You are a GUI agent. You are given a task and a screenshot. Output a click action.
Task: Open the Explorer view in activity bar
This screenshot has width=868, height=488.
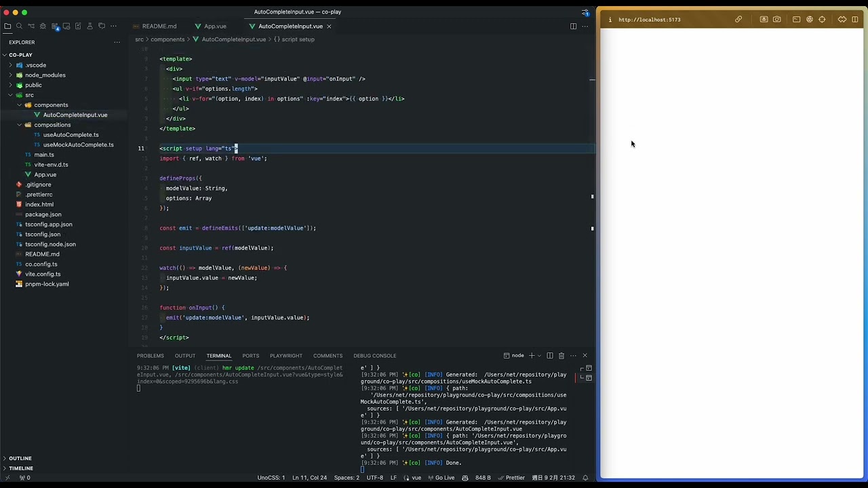pos(7,26)
